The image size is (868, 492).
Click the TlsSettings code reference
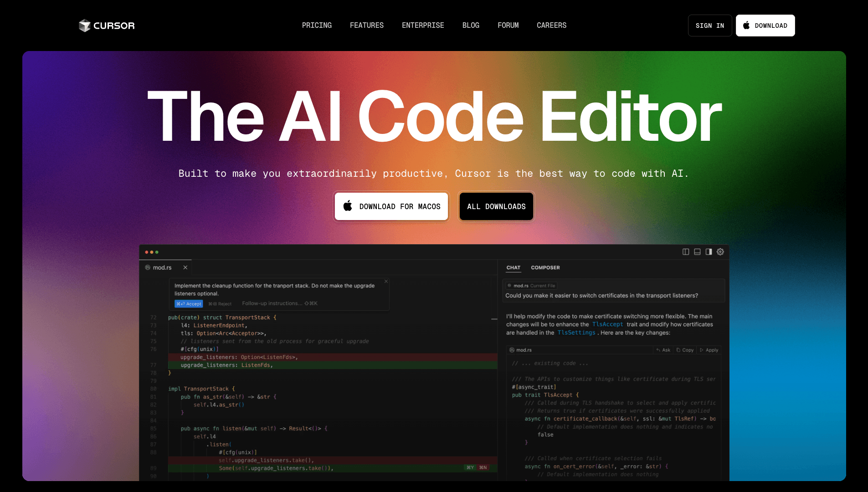576,333
